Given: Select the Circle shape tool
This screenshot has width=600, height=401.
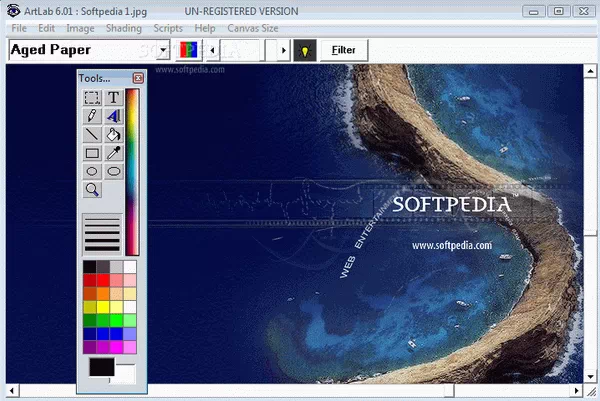Looking at the screenshot, I should tap(92, 171).
